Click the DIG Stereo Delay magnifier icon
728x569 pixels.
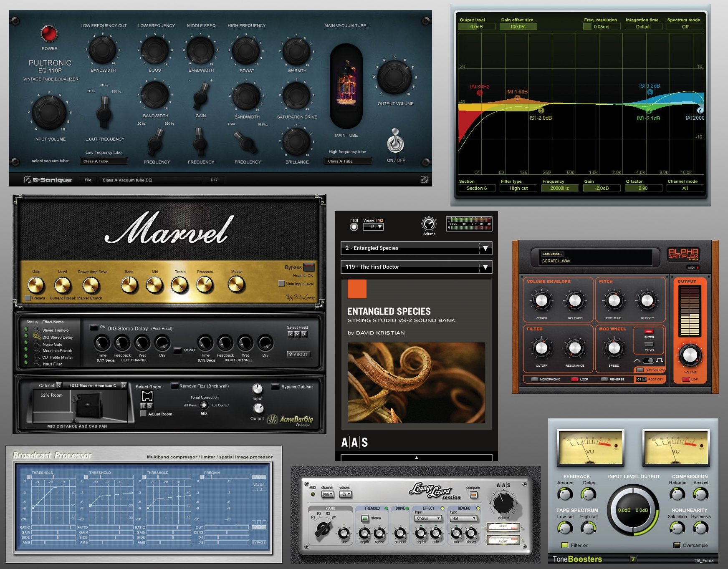tap(36, 336)
